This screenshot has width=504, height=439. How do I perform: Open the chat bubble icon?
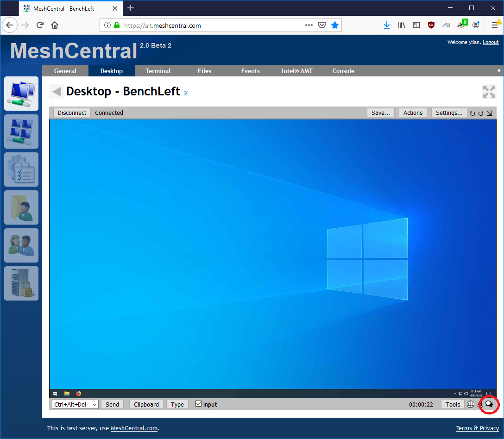click(489, 404)
